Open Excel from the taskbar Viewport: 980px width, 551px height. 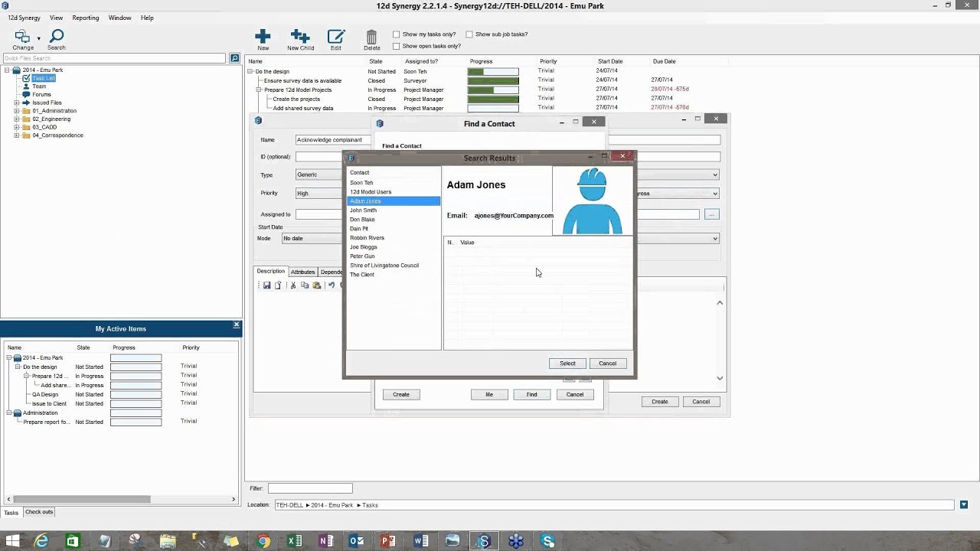pos(294,541)
